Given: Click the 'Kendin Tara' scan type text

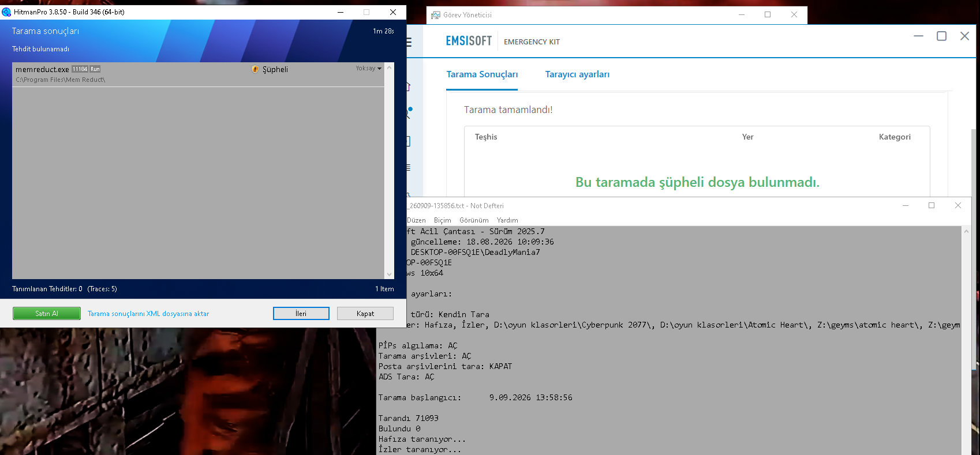Looking at the screenshot, I should [464, 314].
